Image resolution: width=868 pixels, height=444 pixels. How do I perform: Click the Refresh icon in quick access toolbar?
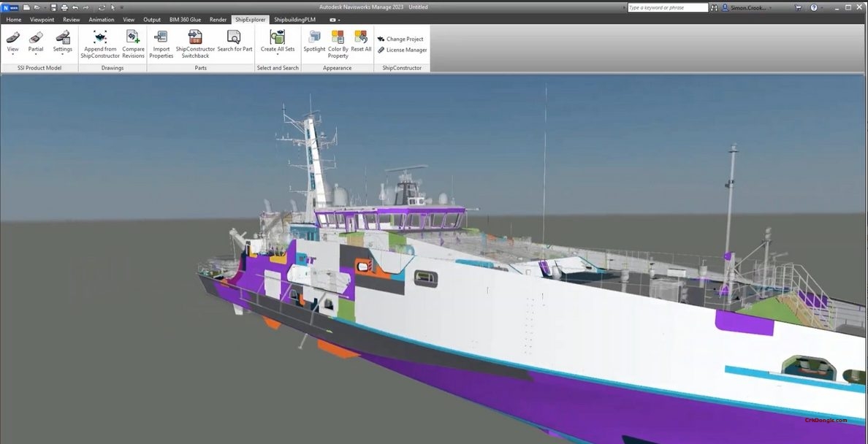pos(102,7)
